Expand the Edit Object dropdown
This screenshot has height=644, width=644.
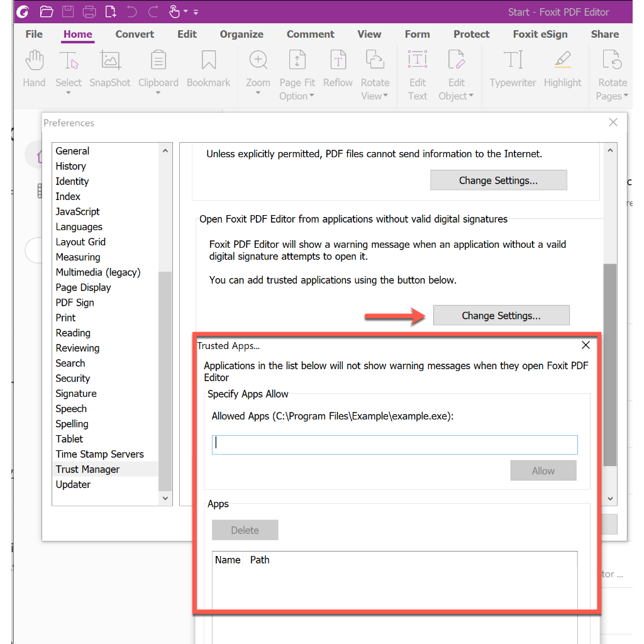click(x=457, y=89)
